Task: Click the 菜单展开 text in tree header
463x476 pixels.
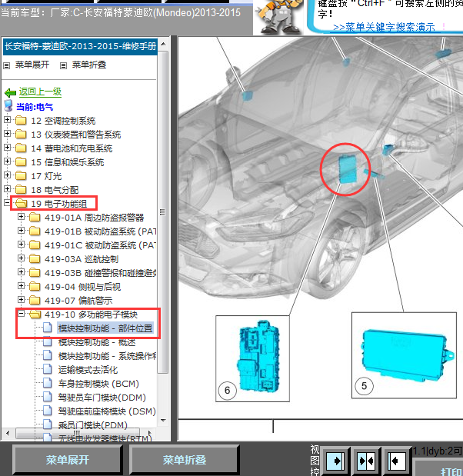Action: coord(32,65)
